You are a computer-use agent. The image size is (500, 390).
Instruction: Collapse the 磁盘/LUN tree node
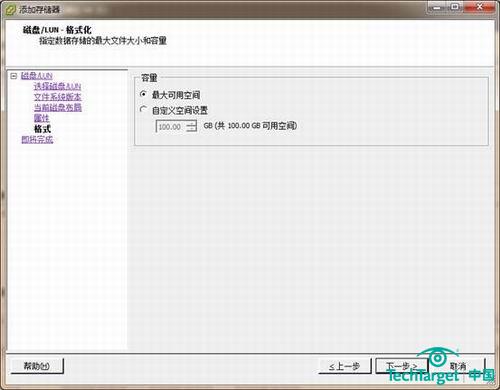click(13, 76)
